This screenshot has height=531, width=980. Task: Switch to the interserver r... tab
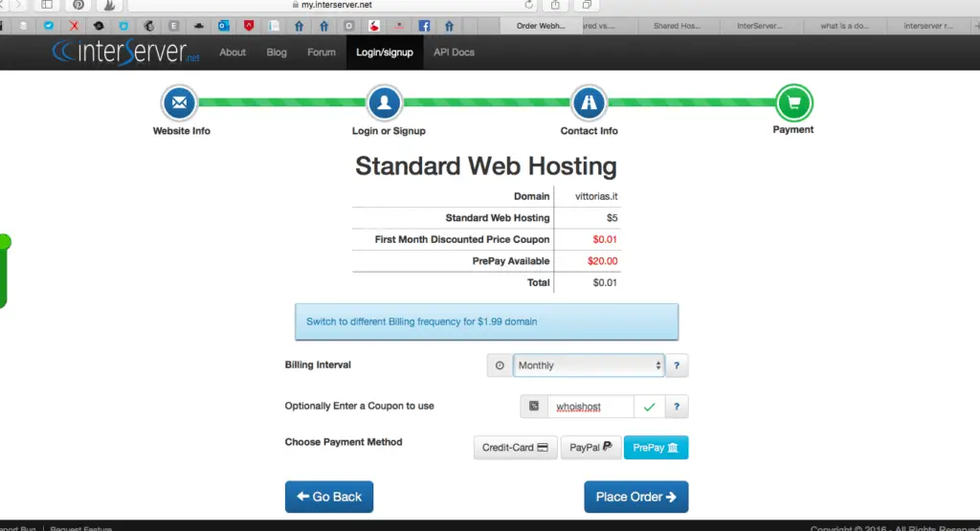[x=928, y=26]
